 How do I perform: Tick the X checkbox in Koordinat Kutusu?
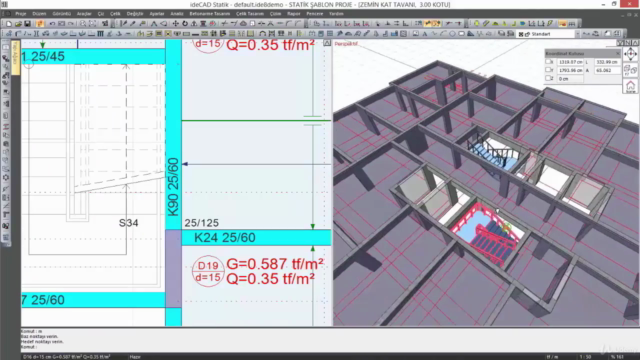(549, 62)
